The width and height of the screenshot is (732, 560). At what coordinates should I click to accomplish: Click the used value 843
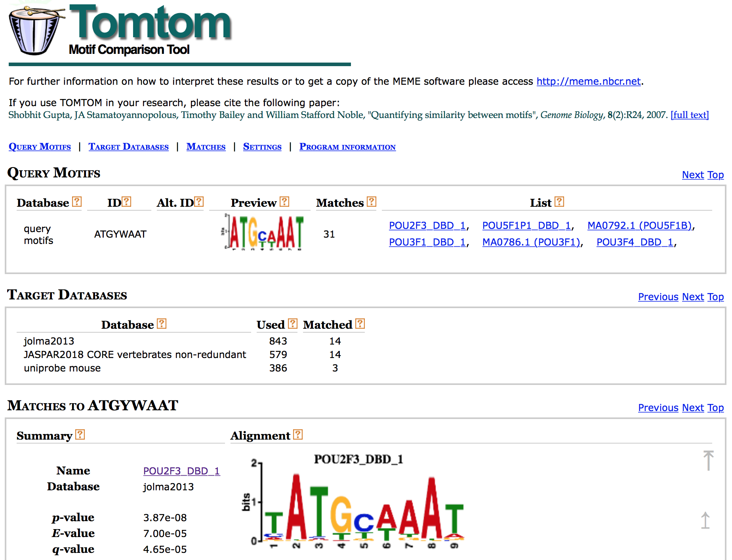278,341
